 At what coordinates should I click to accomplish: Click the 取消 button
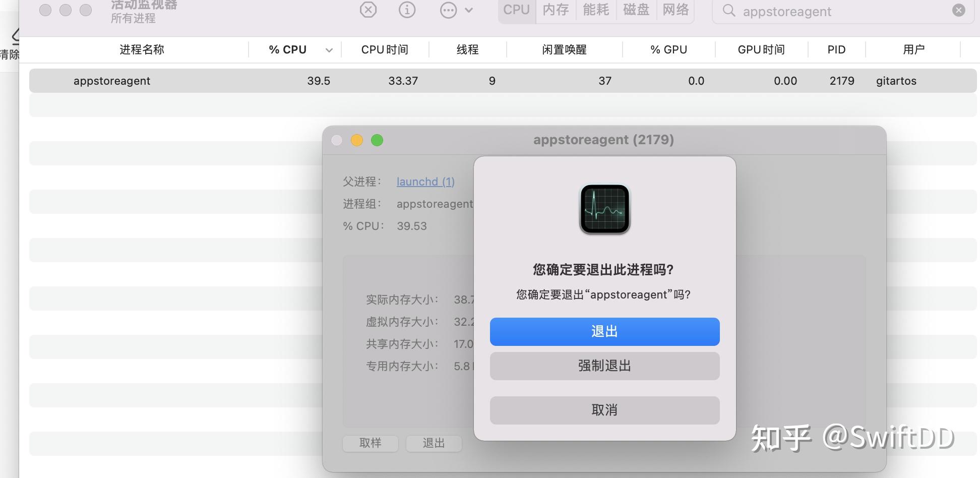click(x=604, y=410)
